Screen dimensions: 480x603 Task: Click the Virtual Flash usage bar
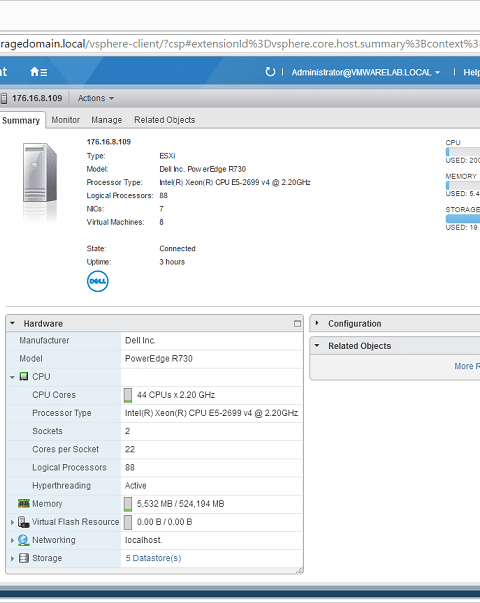pyautogui.click(x=128, y=522)
